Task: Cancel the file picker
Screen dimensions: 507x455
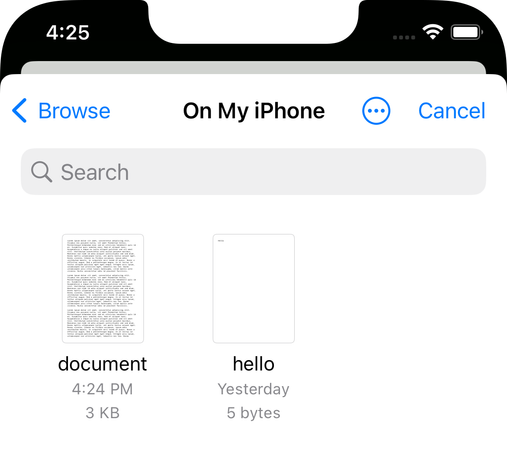Action: (452, 111)
